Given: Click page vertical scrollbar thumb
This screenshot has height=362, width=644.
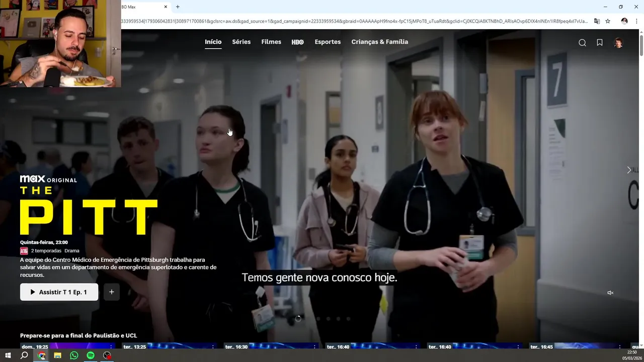Looking at the screenshot, I should click(641, 45).
